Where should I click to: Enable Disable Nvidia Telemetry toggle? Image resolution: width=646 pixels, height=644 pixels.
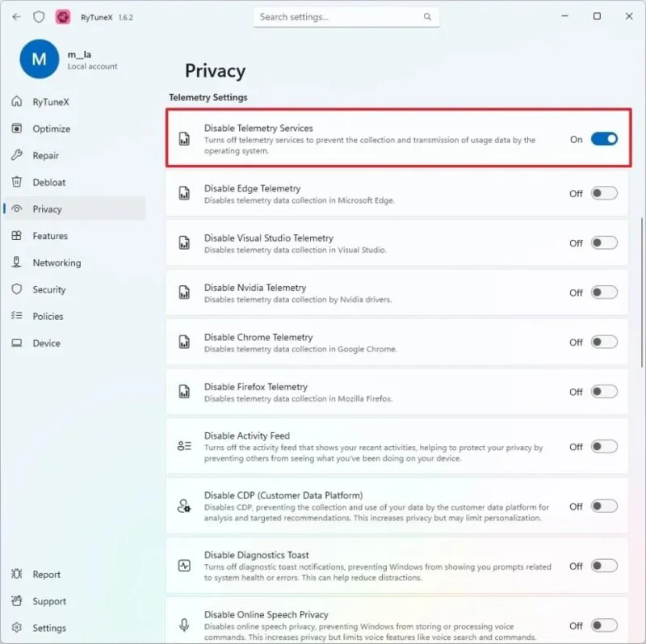click(x=604, y=293)
